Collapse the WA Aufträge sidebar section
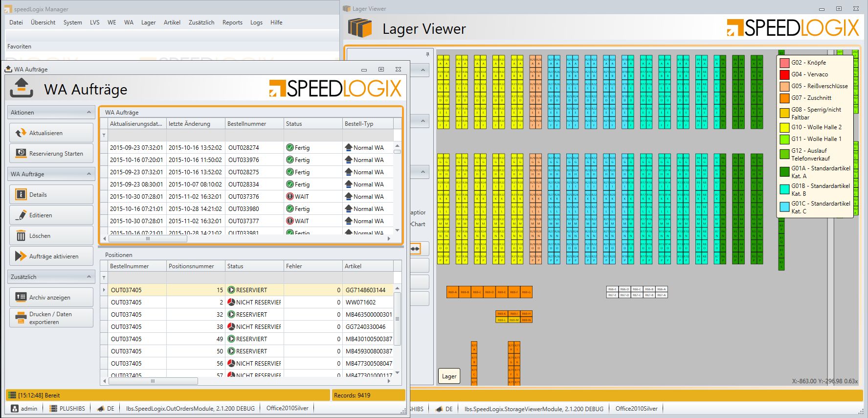The image size is (868, 418). click(x=89, y=174)
